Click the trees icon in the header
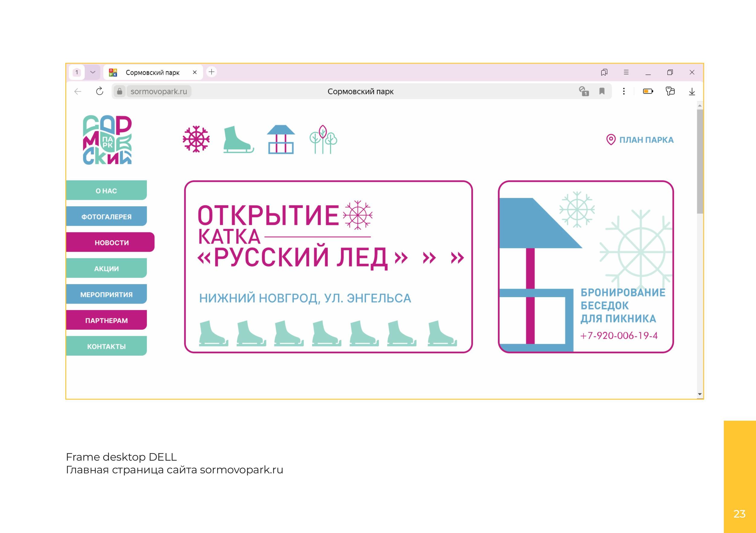 (x=323, y=140)
